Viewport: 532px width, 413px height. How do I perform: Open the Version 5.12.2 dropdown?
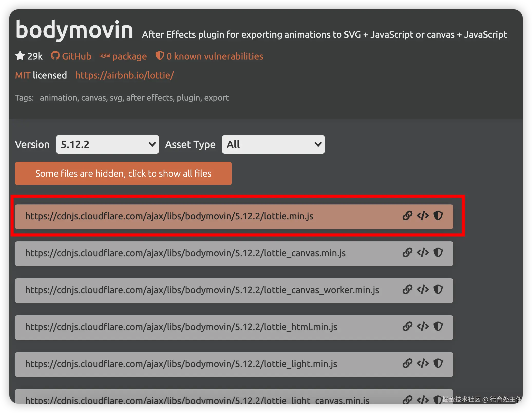pos(107,144)
